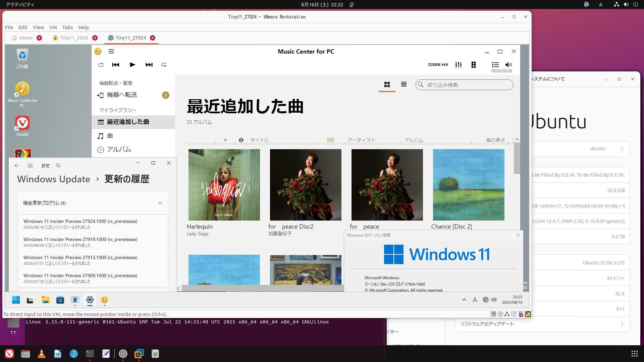The height and width of the screenshot is (362, 644).
Task: Sort by the 曲の長さ column header
Action: point(496,140)
